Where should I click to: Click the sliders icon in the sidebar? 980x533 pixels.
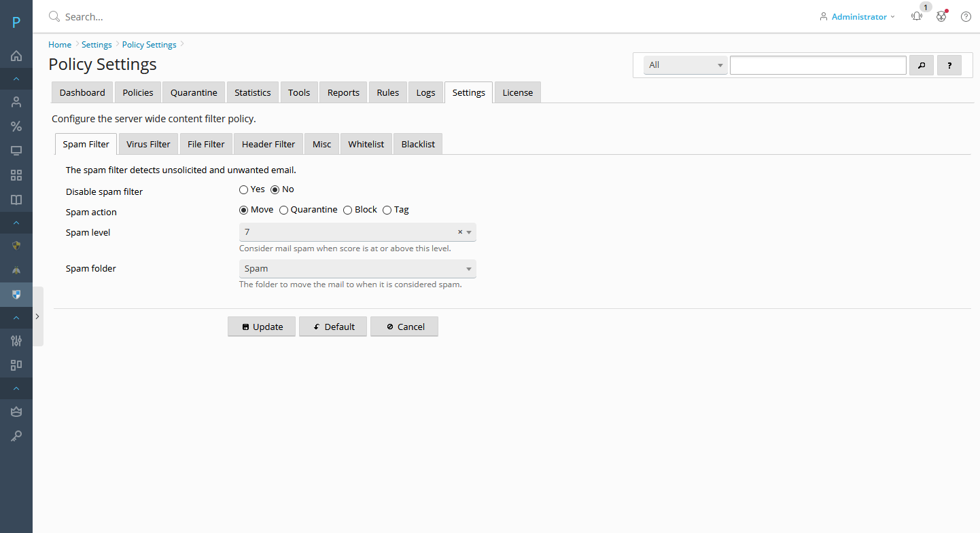click(x=16, y=341)
